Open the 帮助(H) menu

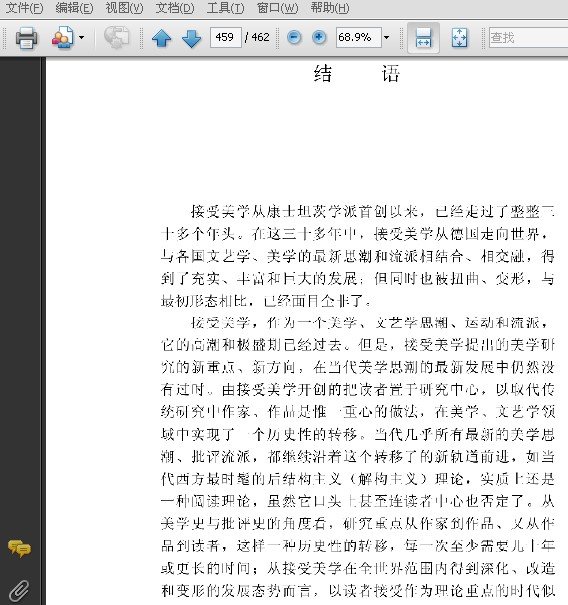pyautogui.click(x=330, y=8)
